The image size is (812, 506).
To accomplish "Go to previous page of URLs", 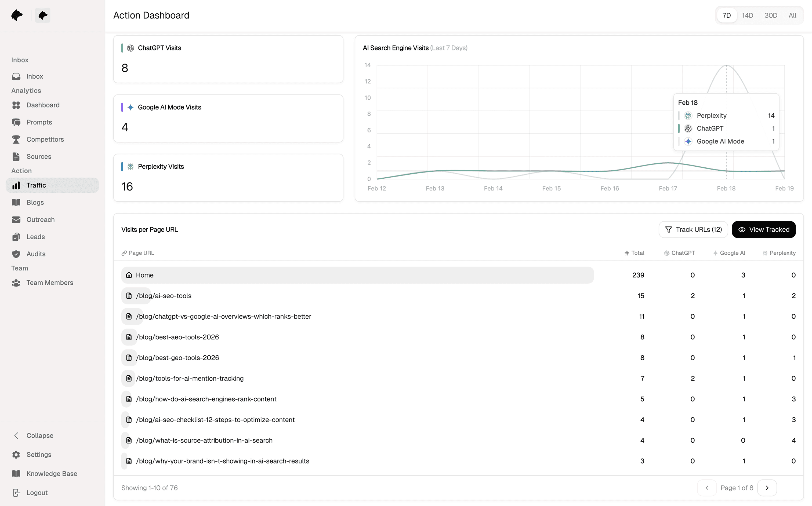I will click(x=707, y=487).
